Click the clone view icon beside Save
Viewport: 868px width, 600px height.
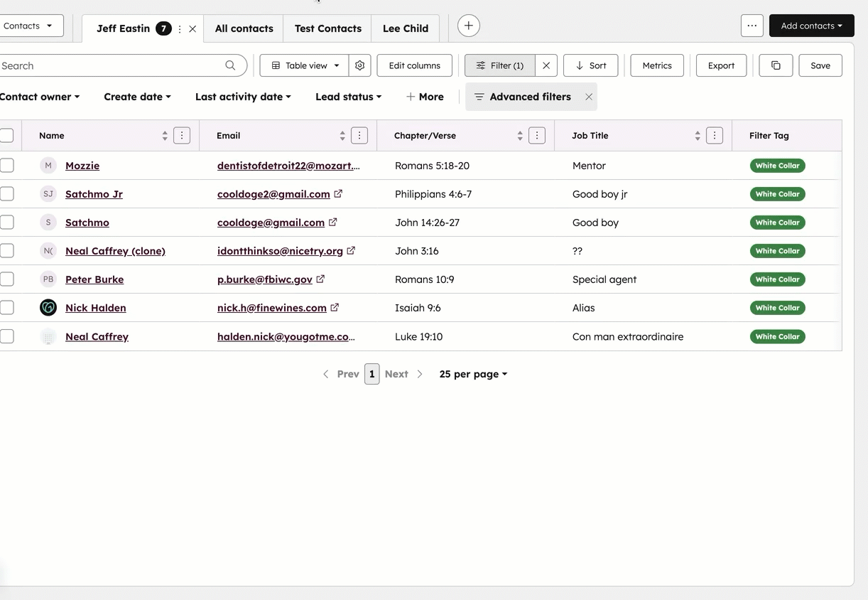coord(775,65)
